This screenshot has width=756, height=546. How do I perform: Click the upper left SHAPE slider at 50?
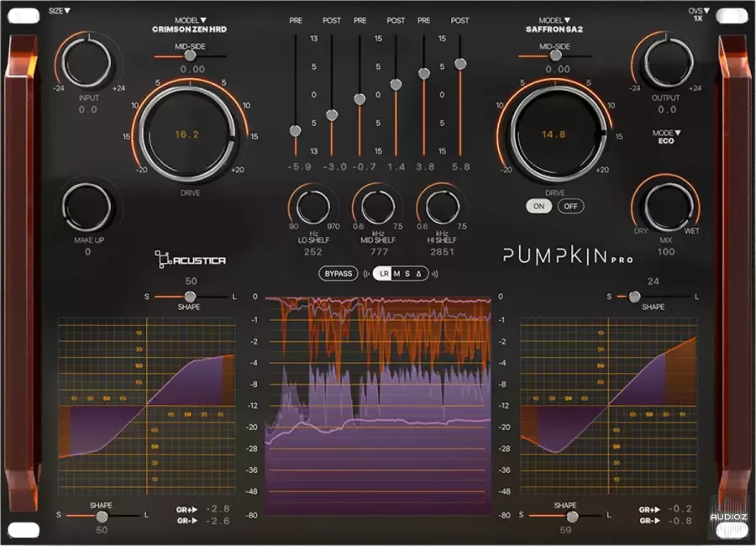(x=191, y=297)
